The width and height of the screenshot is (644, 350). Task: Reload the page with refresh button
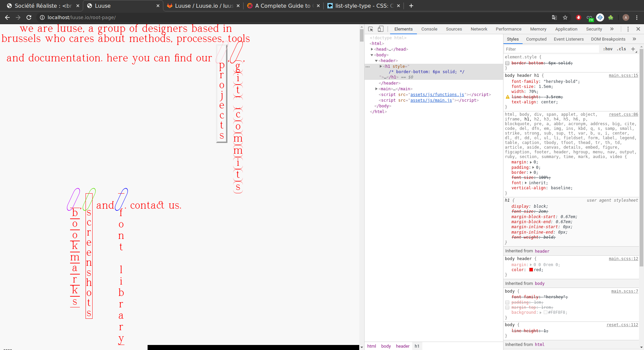point(29,17)
